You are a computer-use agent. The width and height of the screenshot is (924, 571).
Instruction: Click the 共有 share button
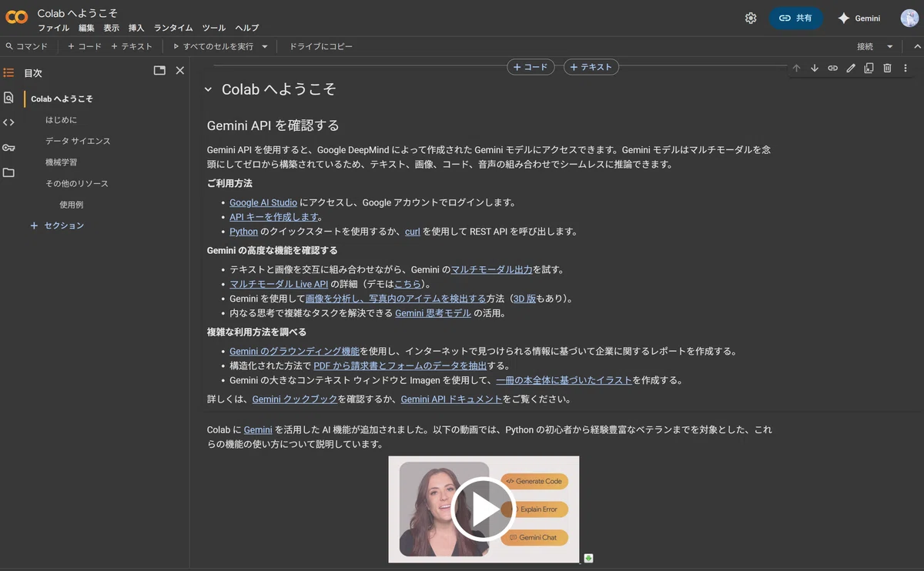coord(795,18)
